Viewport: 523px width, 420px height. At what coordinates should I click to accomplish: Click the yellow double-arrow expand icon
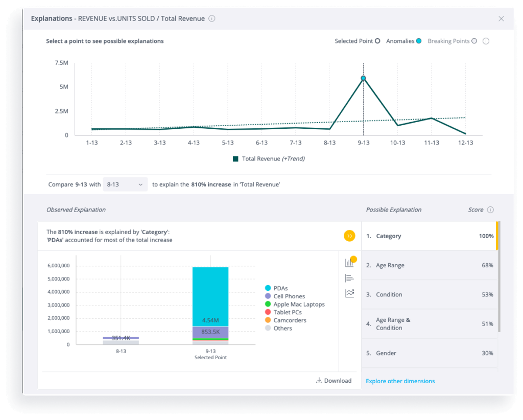coord(349,236)
